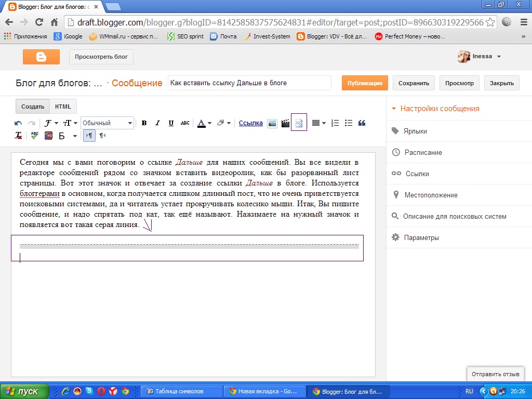Viewport: 532px width, 399px height.
Task: Click the Б language input button
Action: pyautogui.click(x=62, y=136)
